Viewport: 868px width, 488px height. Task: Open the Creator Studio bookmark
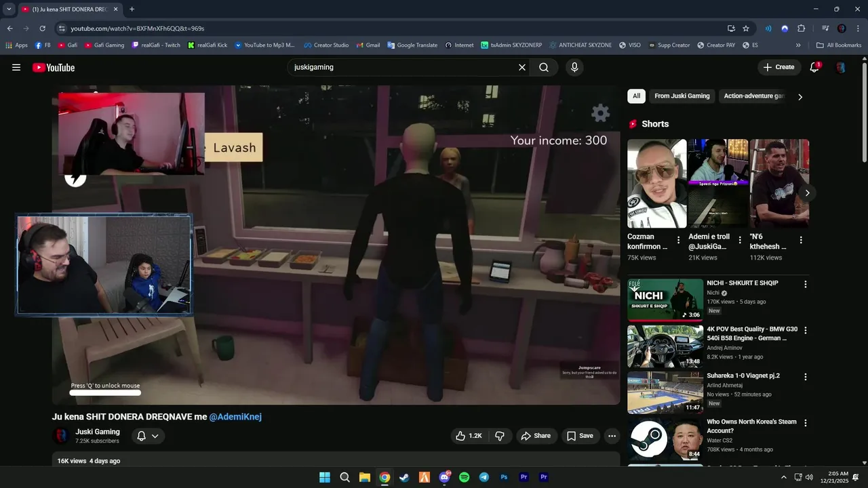coord(326,45)
